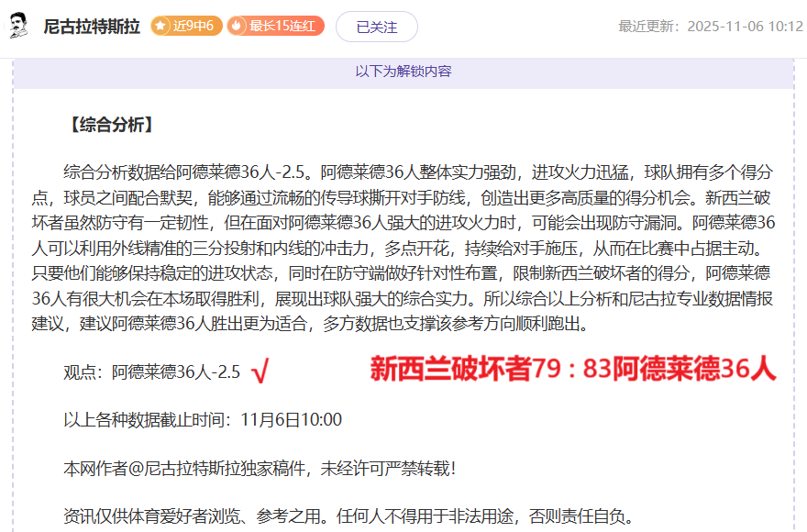Click the 【综合分析】 heading
Image resolution: width=807 pixels, height=532 pixels.
tap(110, 126)
